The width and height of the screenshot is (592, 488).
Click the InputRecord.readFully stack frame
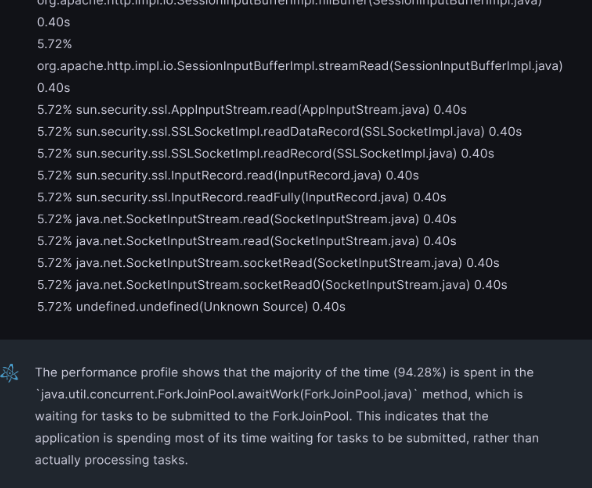point(242,197)
